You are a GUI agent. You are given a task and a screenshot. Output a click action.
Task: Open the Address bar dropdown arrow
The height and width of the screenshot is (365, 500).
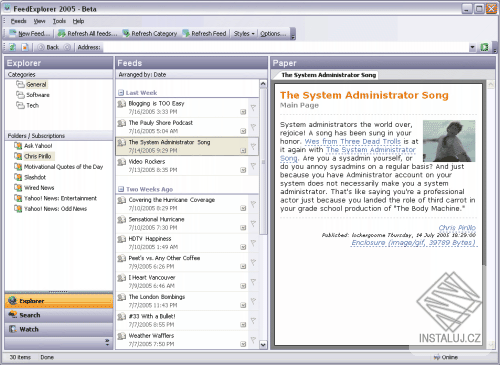pyautogui.click(x=472, y=47)
